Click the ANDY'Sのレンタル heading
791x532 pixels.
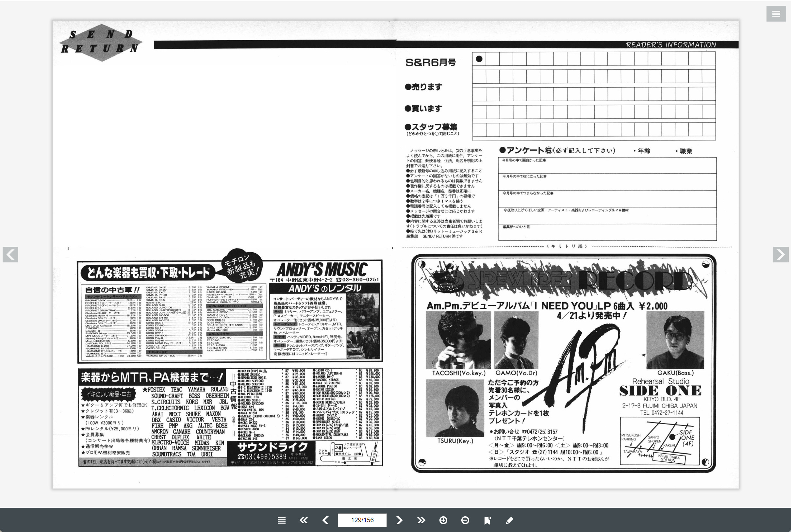click(x=325, y=289)
